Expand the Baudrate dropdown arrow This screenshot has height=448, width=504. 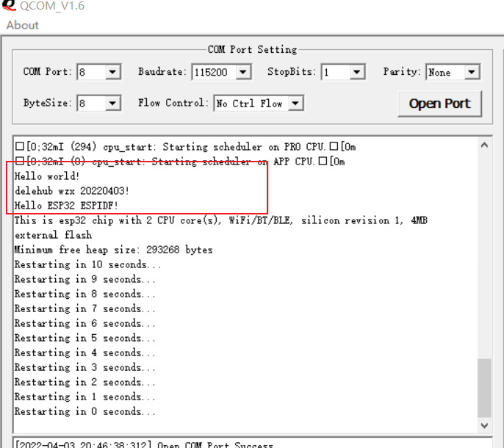[243, 72]
